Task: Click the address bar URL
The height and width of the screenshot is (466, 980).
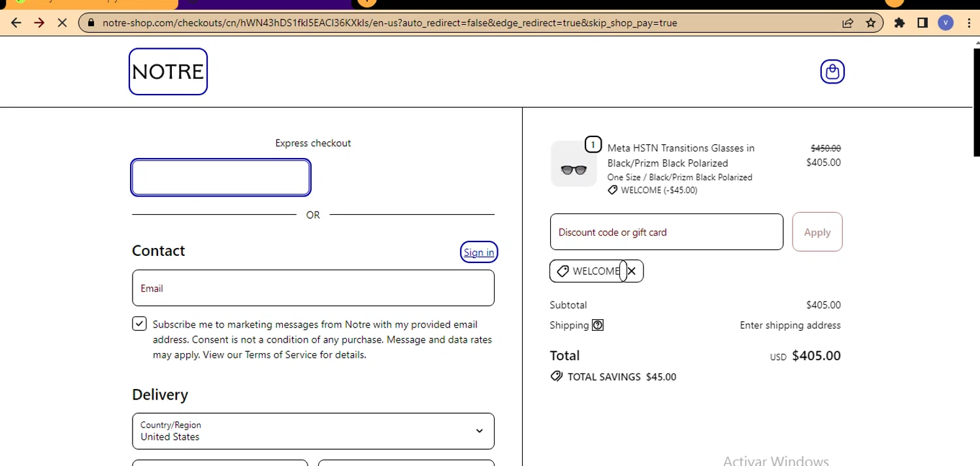Action: [390, 23]
